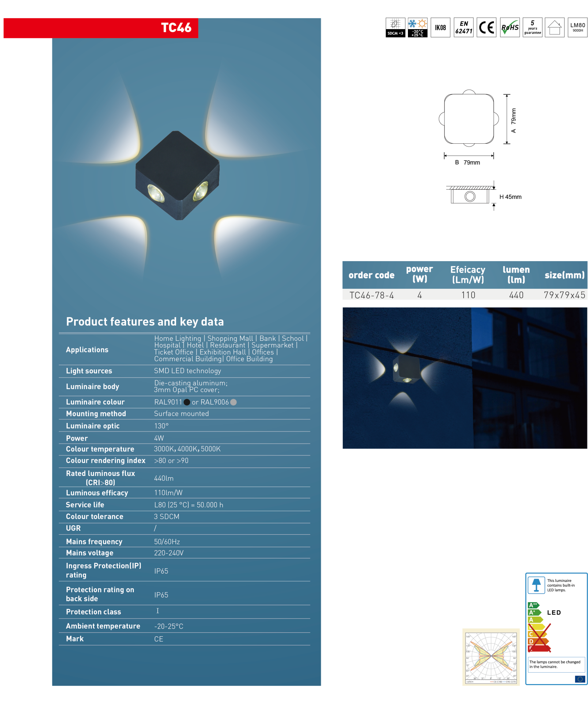Click the 'lumen (lm)' table header

tap(516, 275)
